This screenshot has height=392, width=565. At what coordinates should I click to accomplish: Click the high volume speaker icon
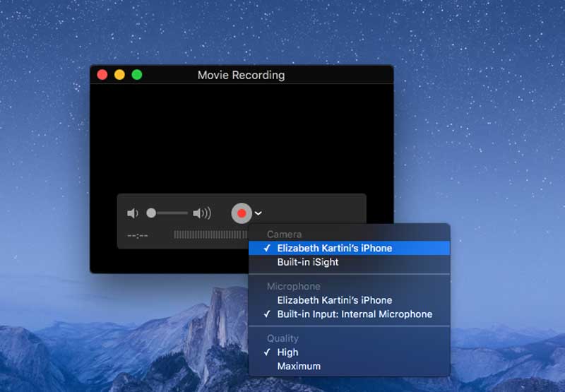[202, 213]
